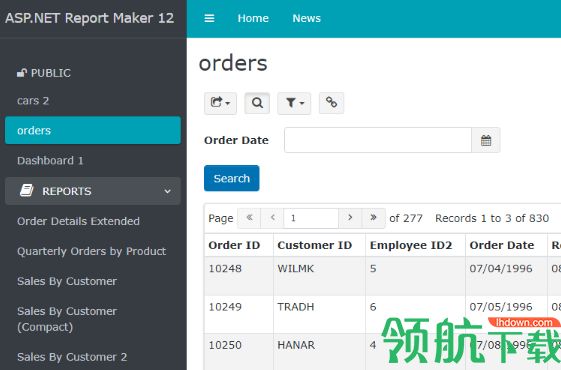This screenshot has width=561, height=370.
Task: Collapse the REPORTS section chevron
Action: pos(167,191)
